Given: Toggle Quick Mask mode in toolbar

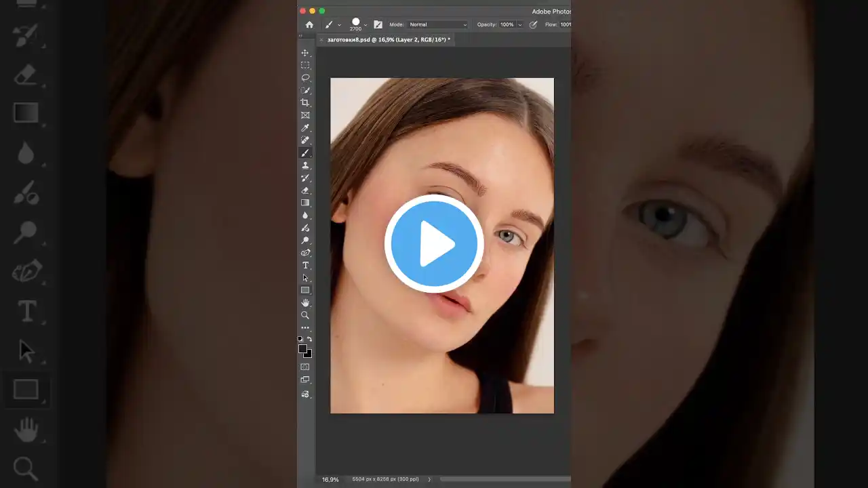Looking at the screenshot, I should coord(304,366).
